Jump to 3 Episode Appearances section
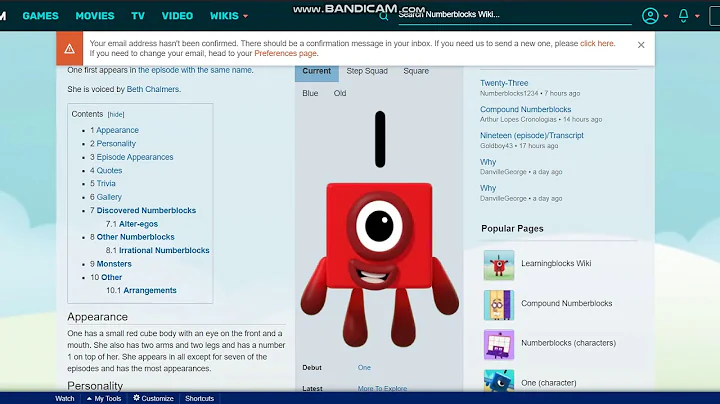Image resolution: width=720 pixels, height=404 pixels. pyautogui.click(x=132, y=157)
